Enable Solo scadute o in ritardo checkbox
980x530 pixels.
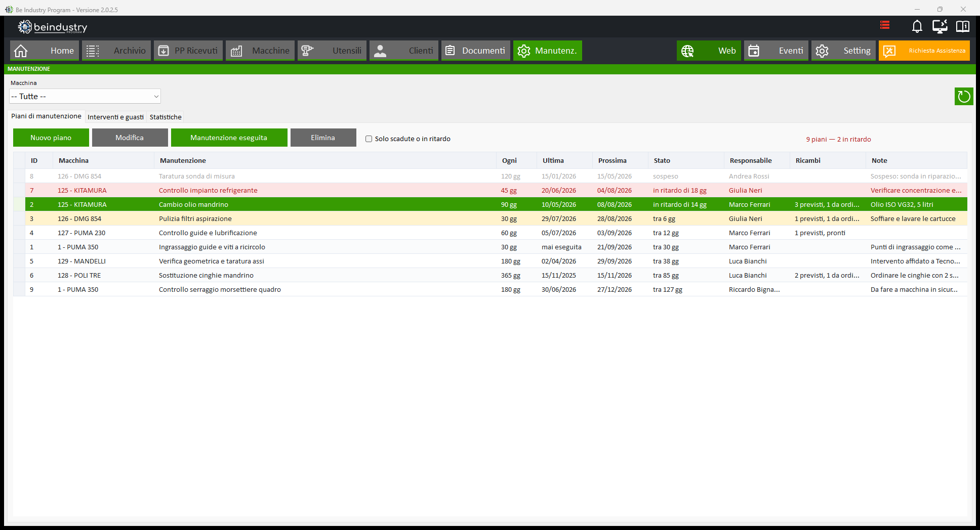pyautogui.click(x=369, y=139)
